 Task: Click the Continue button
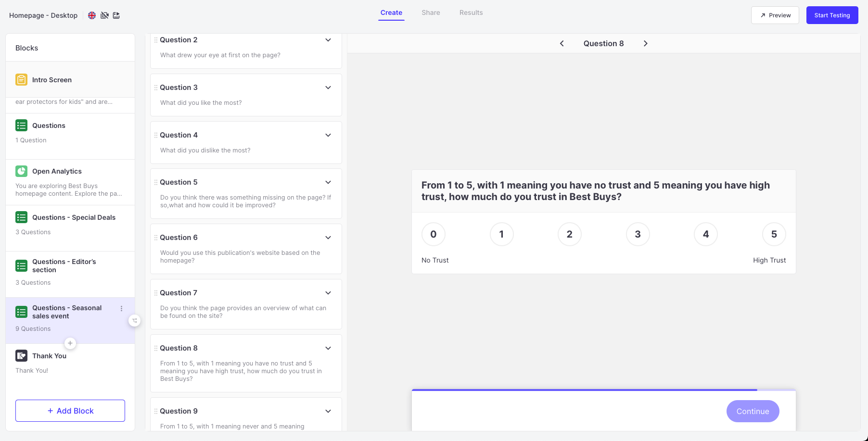pyautogui.click(x=753, y=411)
